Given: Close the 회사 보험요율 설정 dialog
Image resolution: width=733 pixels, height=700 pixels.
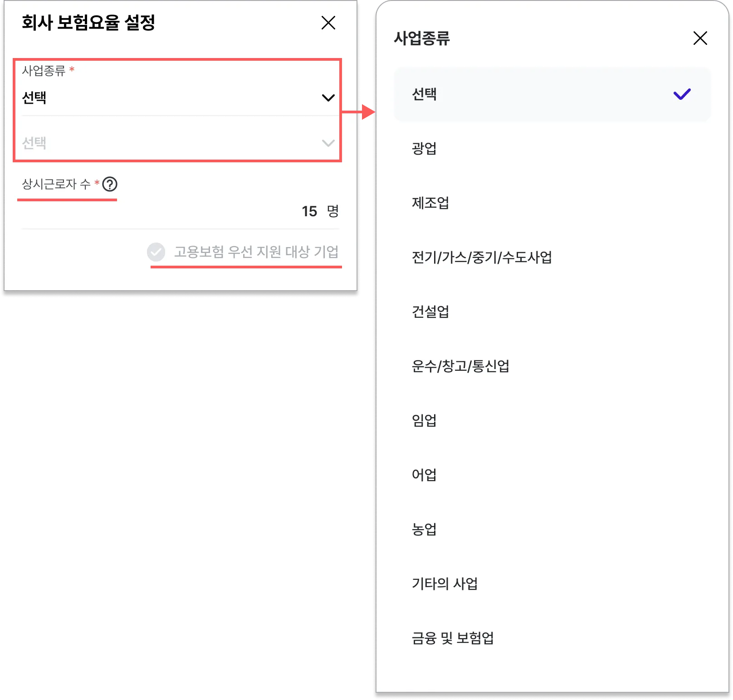Looking at the screenshot, I should point(328,23).
